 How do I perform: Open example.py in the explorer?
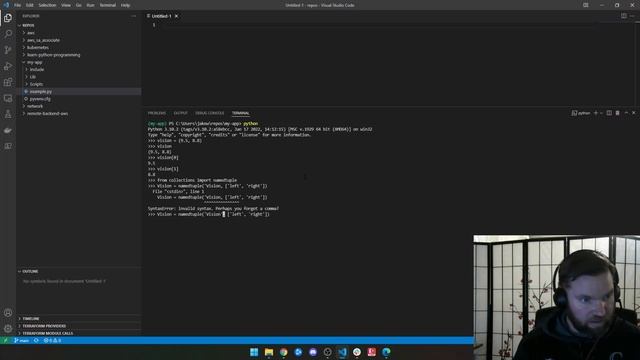click(x=41, y=91)
